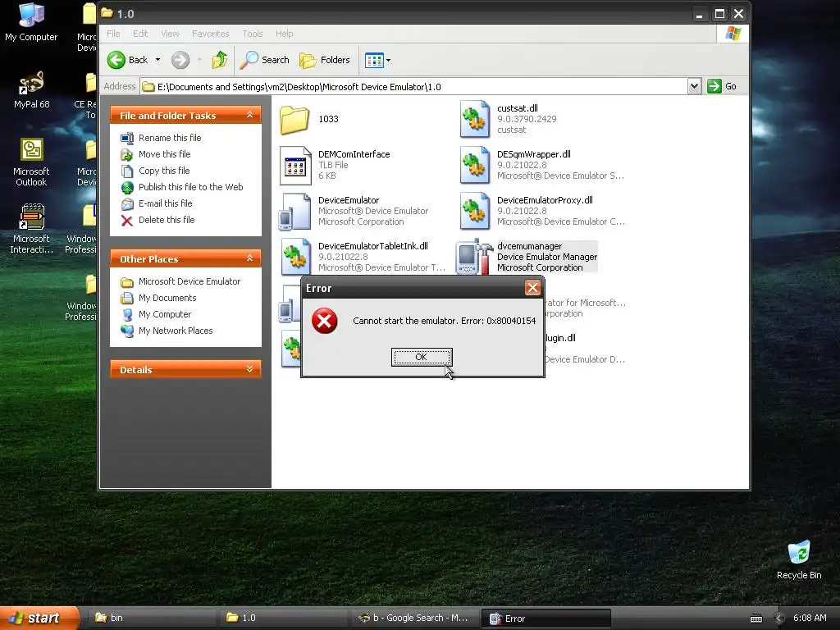Click Publish this file to the Web
Screen dimensions: 840x630
point(190,187)
